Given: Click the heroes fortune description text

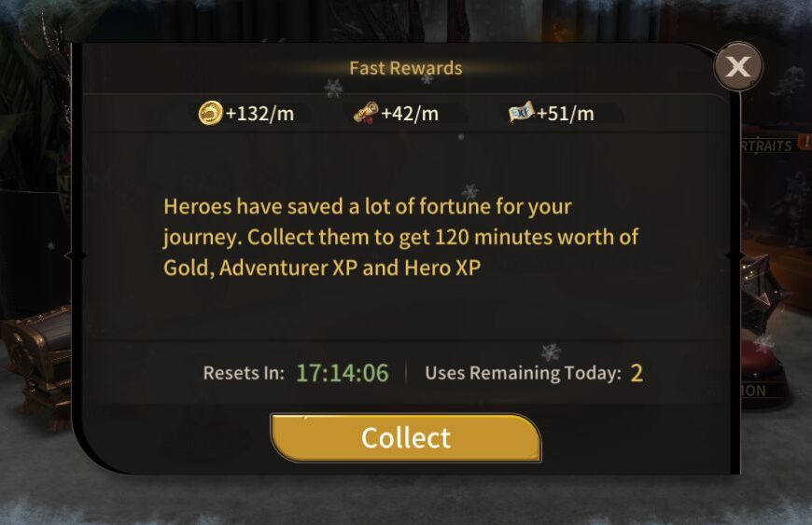Looking at the screenshot, I should coord(400,237).
